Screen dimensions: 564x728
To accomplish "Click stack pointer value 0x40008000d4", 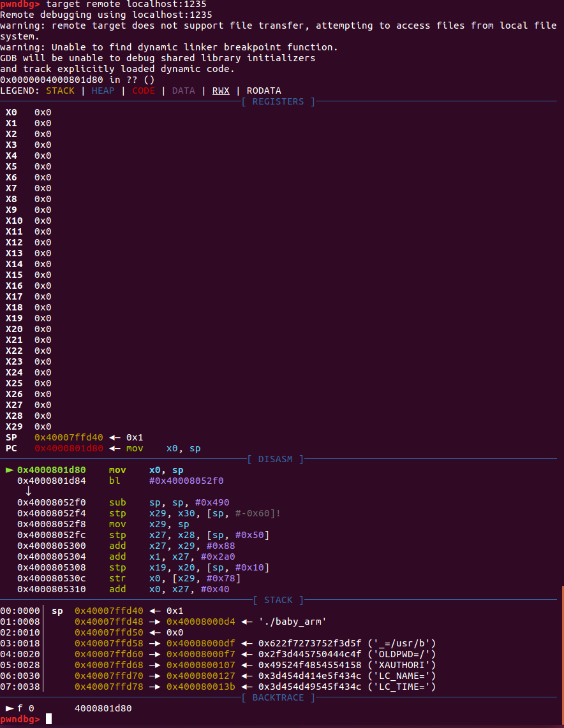I will coord(201,622).
